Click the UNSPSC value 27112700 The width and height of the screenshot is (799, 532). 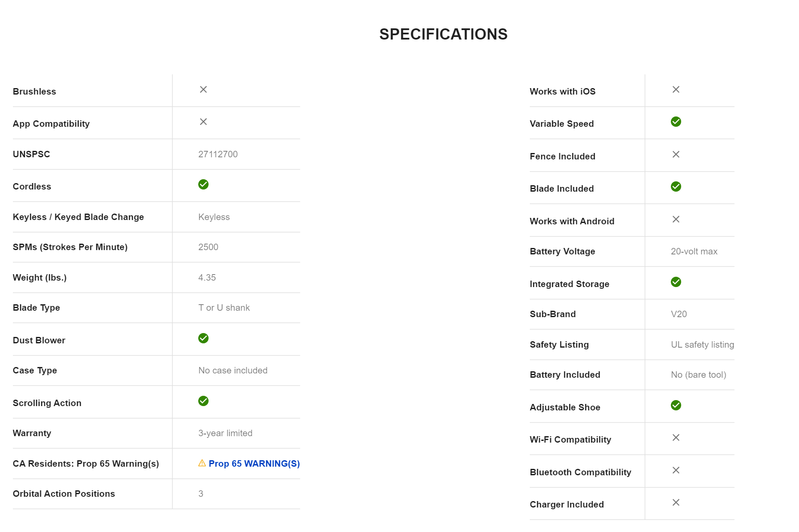[218, 154]
